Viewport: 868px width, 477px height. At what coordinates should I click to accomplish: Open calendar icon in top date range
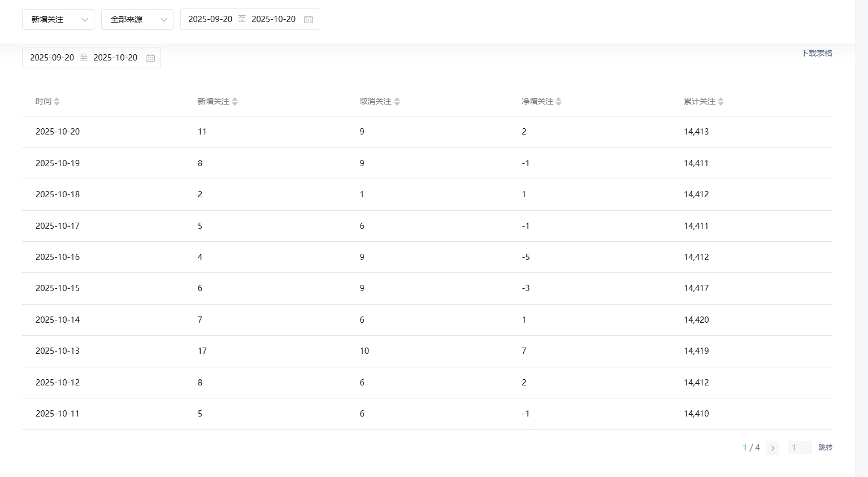[x=309, y=20]
